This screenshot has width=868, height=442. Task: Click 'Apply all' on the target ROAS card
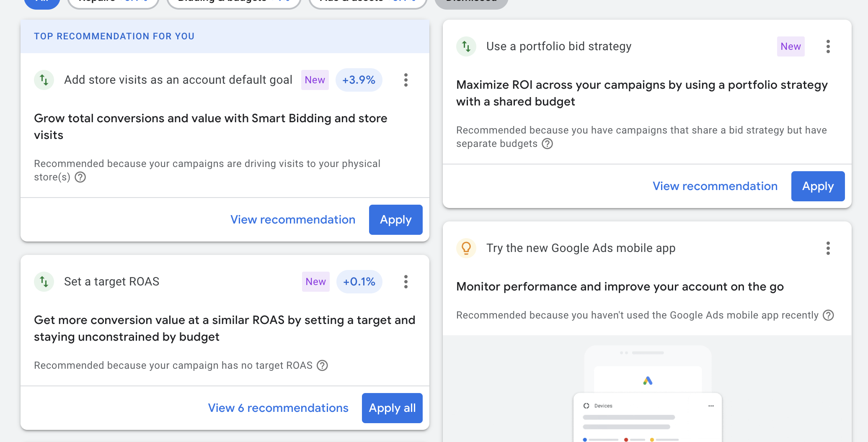[x=392, y=408]
